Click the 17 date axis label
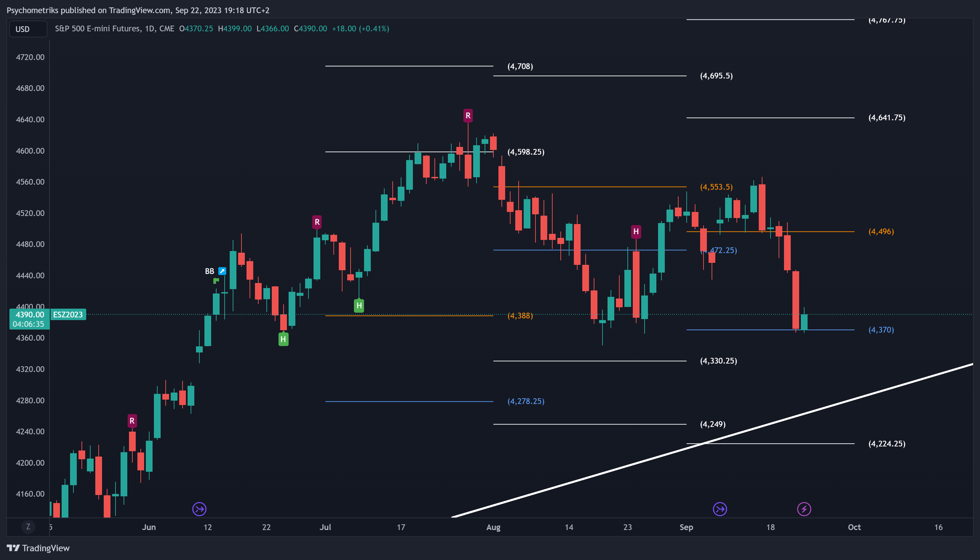Viewport: 980px width, 560px height. pyautogui.click(x=401, y=527)
